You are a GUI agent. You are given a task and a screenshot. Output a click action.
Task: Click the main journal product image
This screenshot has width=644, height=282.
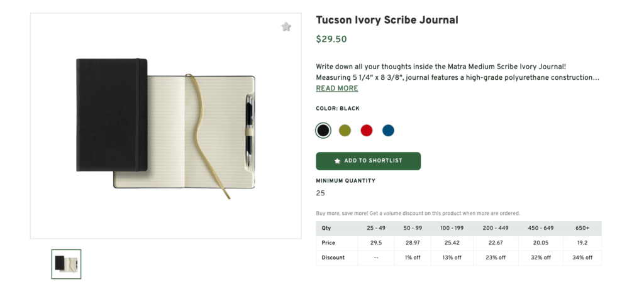(165, 126)
